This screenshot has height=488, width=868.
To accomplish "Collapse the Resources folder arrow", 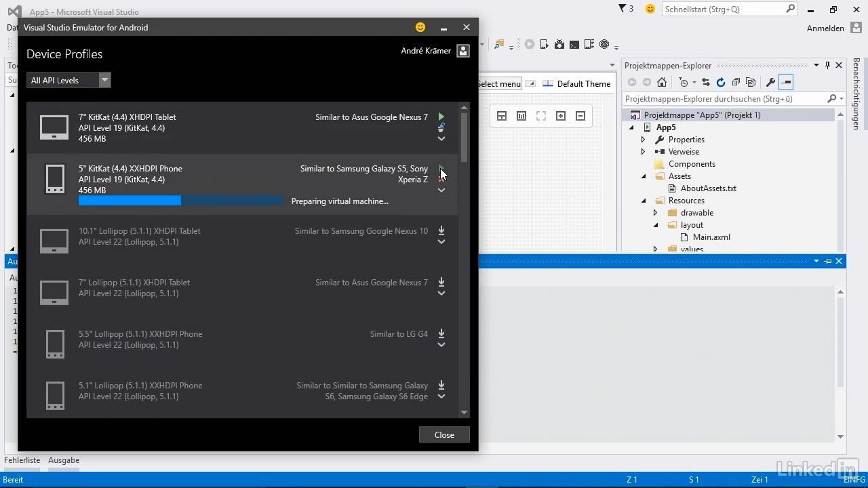I will tap(644, 201).
